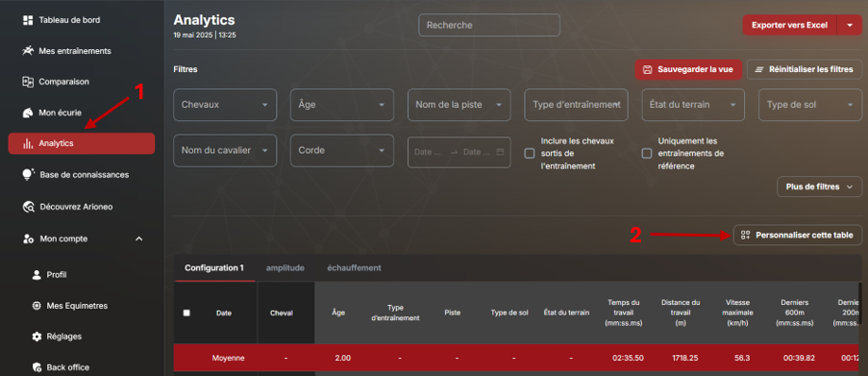This screenshot has width=868, height=376.
Task: Open the Export arrow dropdown menu
Action: [x=850, y=25]
